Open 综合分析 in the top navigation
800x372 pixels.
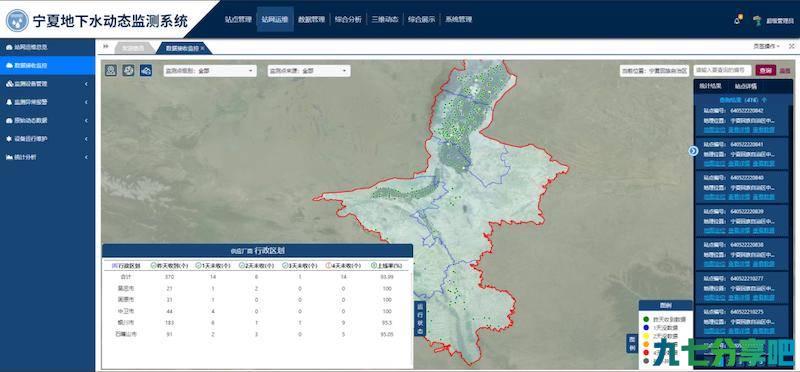coord(348,20)
